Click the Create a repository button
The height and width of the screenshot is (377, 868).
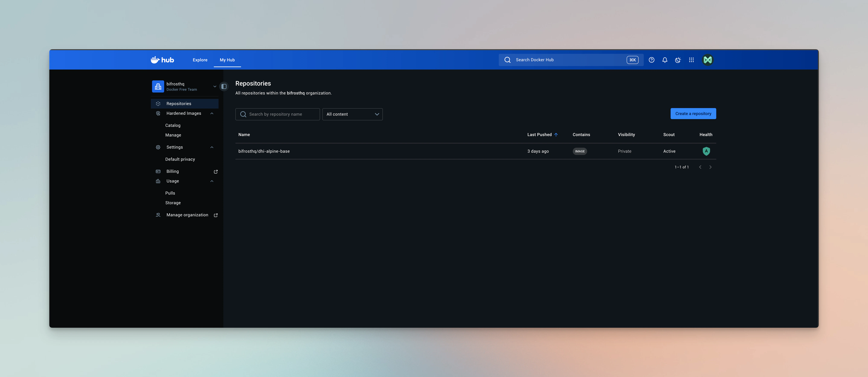(x=693, y=113)
